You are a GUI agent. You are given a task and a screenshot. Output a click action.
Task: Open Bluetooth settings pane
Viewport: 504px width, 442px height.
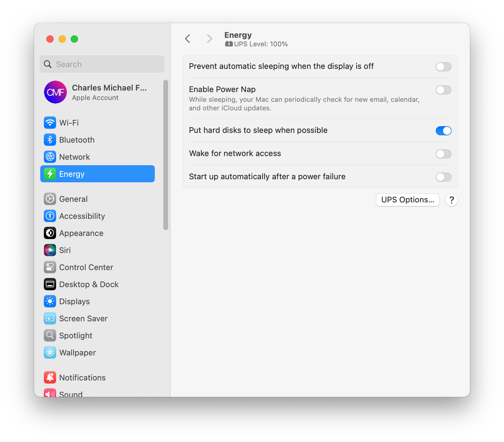(98, 140)
